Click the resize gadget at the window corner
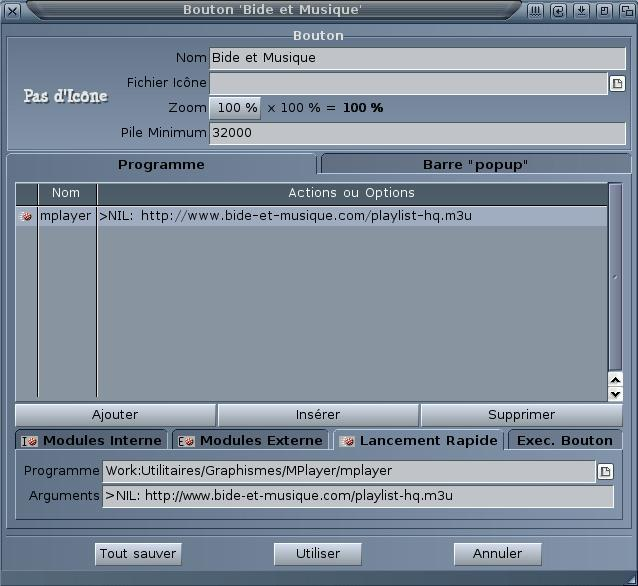 coord(632,579)
